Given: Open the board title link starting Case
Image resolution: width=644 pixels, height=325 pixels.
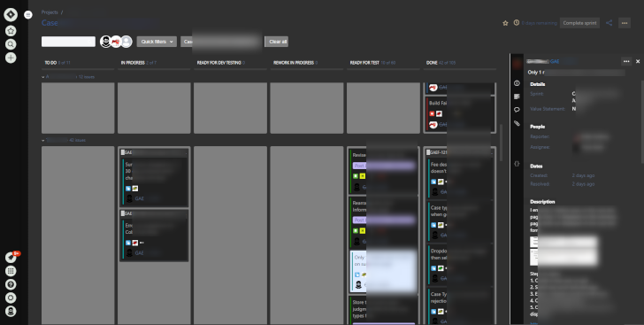Looking at the screenshot, I should (x=50, y=23).
